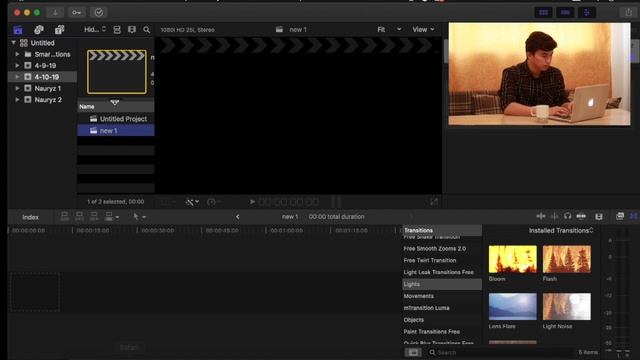Open the View options dropdown
This screenshot has height=360, width=640.
(x=423, y=29)
